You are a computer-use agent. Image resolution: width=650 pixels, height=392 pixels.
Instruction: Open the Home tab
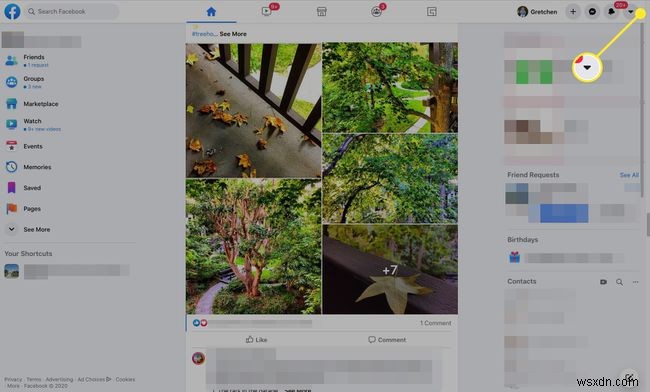211,12
